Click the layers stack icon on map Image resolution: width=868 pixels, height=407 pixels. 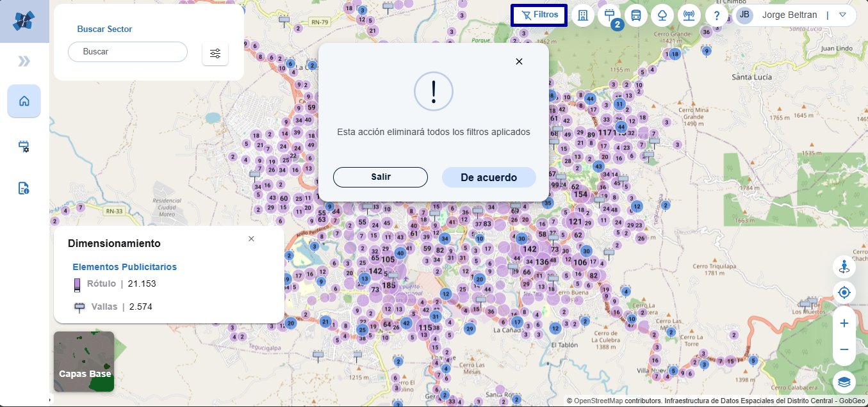pos(844,382)
